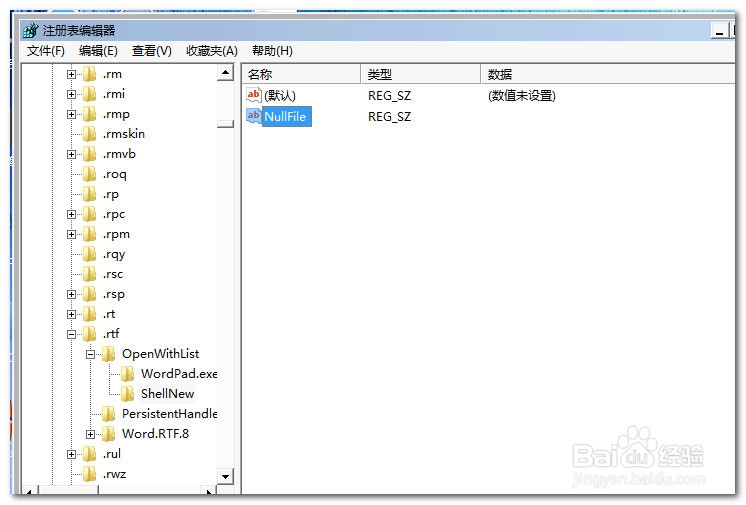This screenshot has width=746, height=505.
Task: Click the horizontal scrollbar left arrow
Action: (29, 491)
